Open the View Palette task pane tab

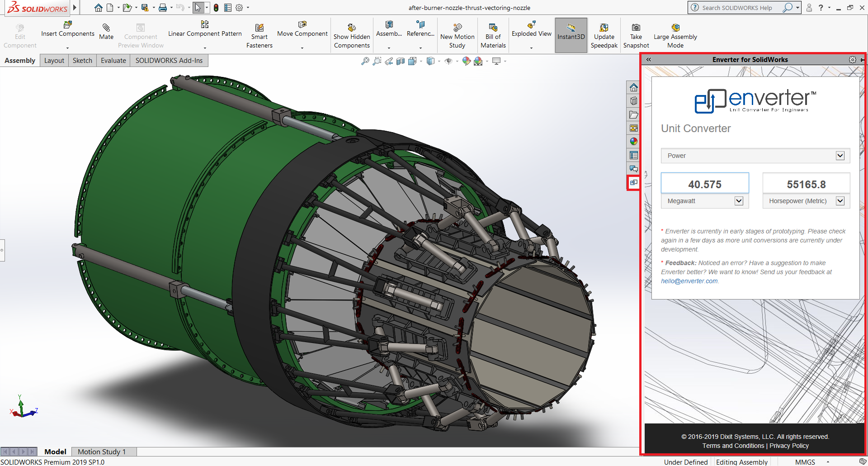[634, 128]
